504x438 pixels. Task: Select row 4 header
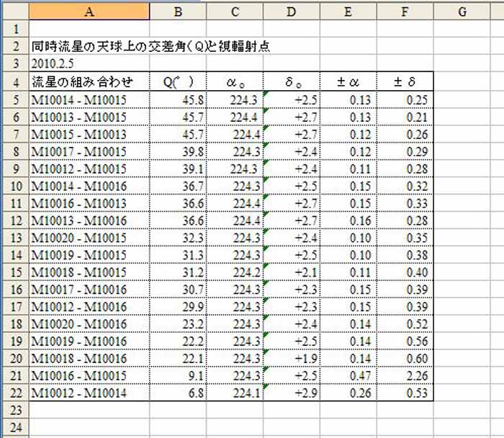[16, 82]
